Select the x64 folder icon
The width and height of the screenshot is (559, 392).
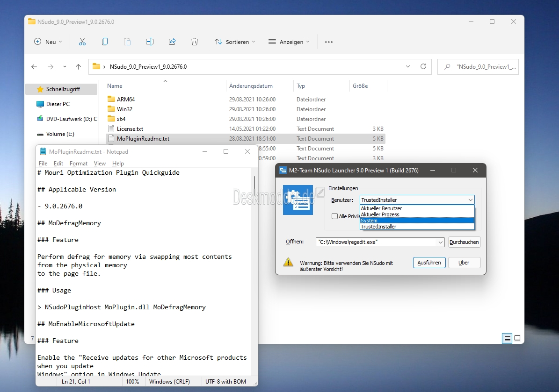pyautogui.click(x=111, y=119)
